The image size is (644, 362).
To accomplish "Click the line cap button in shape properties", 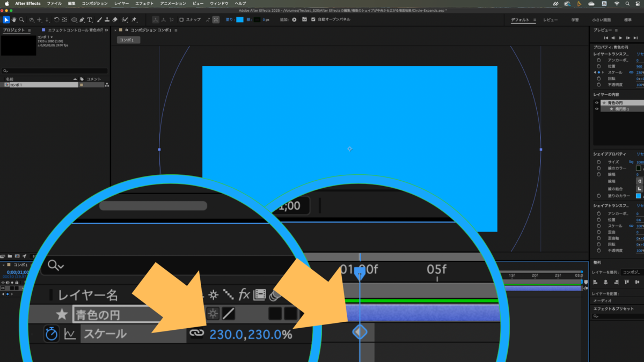I will (640, 181).
